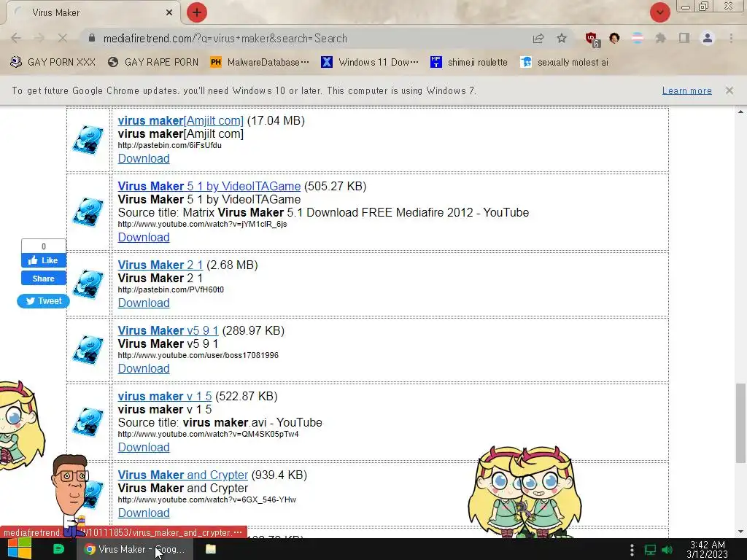Screen dimensions: 747x560
Task: Open the avatar face extension icon
Action: 614,38
